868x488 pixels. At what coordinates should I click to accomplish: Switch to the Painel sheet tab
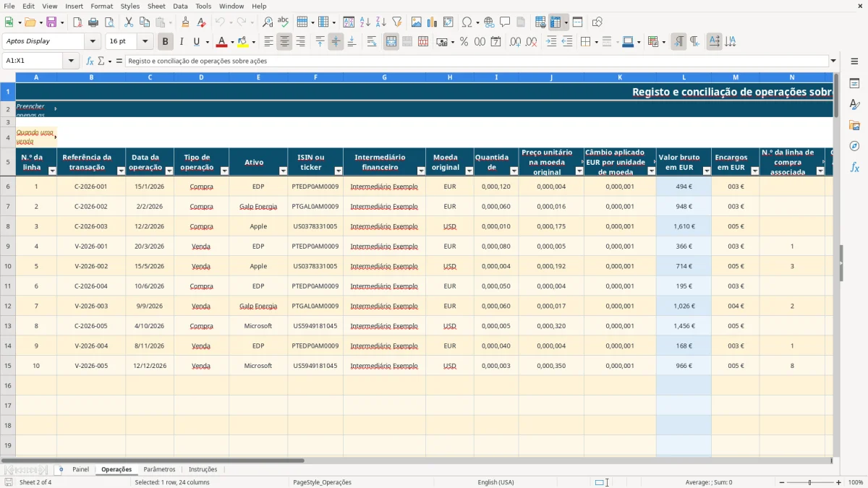(80, 469)
